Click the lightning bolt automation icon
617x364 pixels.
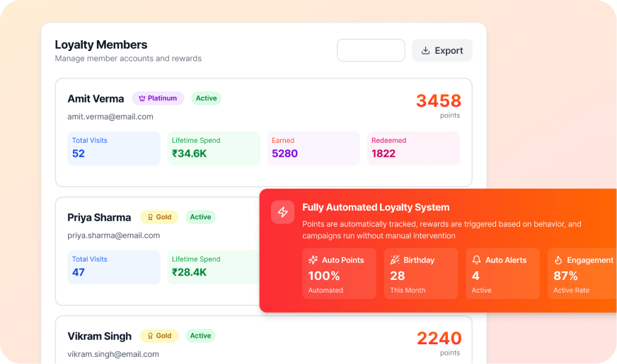pos(283,212)
